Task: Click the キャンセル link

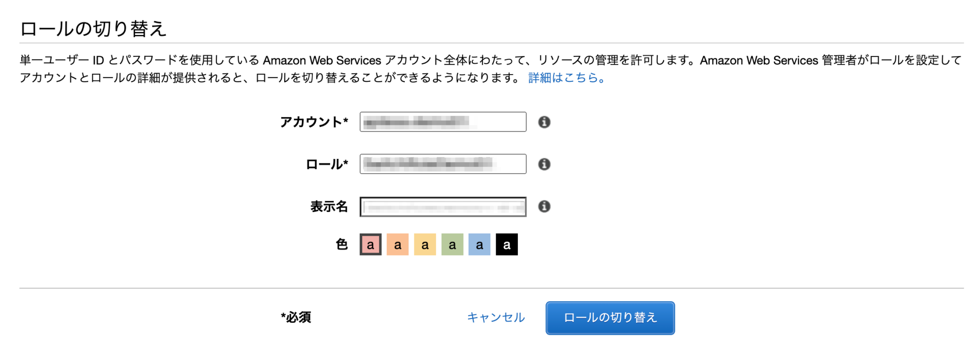Action: (x=496, y=317)
